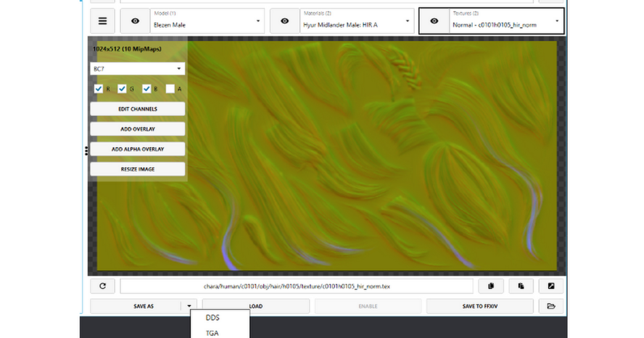644x338 pixels.
Task: Open the hamburger menu icon
Action: pos(102,21)
